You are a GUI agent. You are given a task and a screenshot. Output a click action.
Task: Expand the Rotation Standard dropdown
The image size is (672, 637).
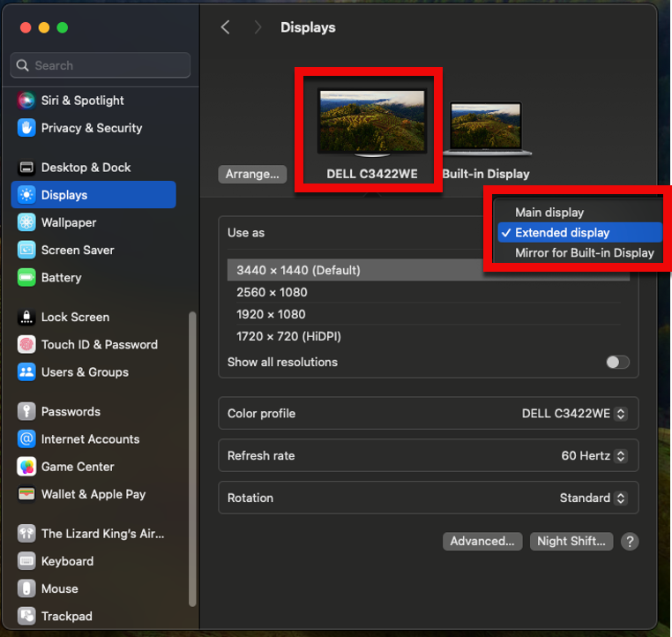(593, 498)
